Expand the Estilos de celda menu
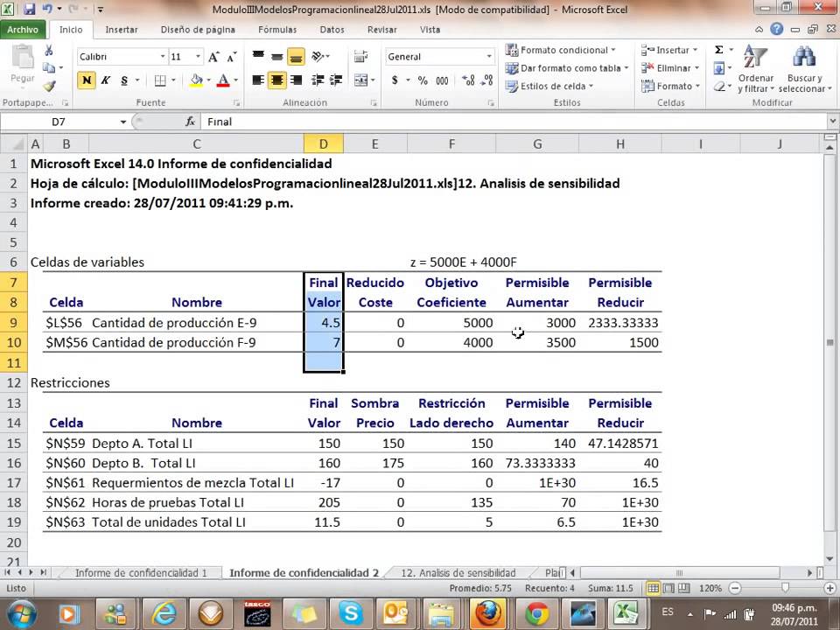The image size is (840, 630). coord(549,86)
